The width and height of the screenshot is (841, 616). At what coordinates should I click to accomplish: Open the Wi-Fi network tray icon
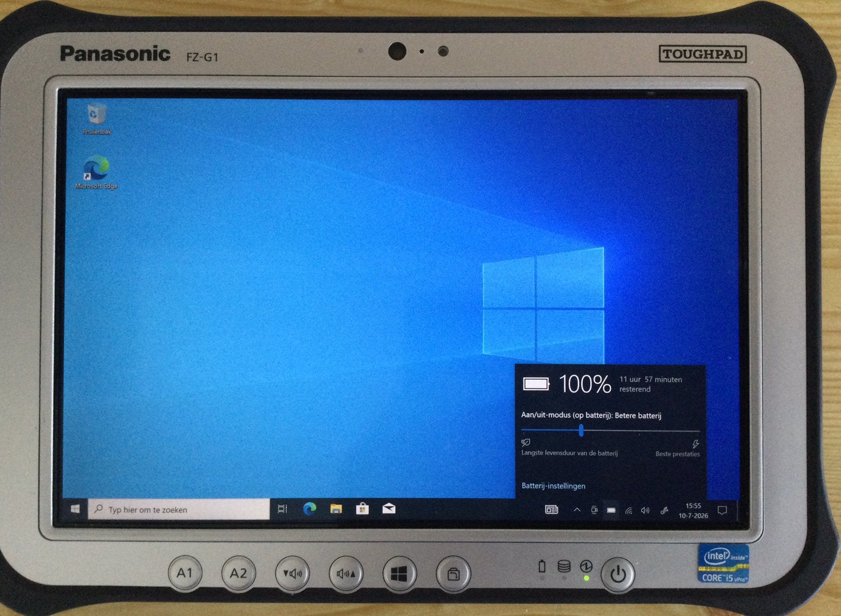click(629, 510)
